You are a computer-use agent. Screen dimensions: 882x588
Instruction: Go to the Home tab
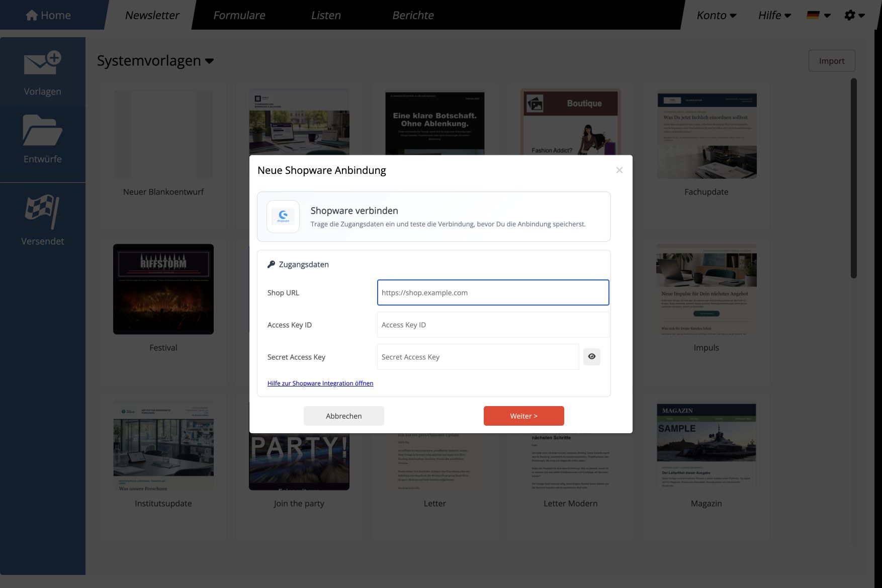48,15
